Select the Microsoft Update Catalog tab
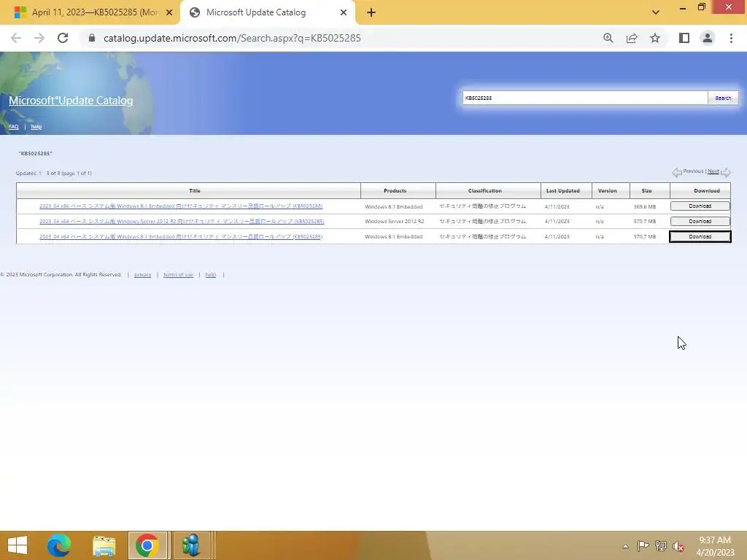Image resolution: width=747 pixels, height=560 pixels. (267, 12)
